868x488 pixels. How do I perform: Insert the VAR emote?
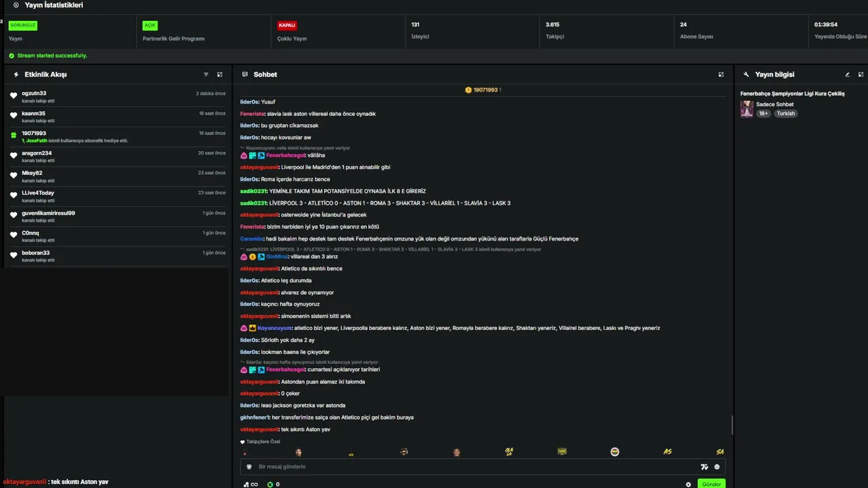click(x=562, y=452)
